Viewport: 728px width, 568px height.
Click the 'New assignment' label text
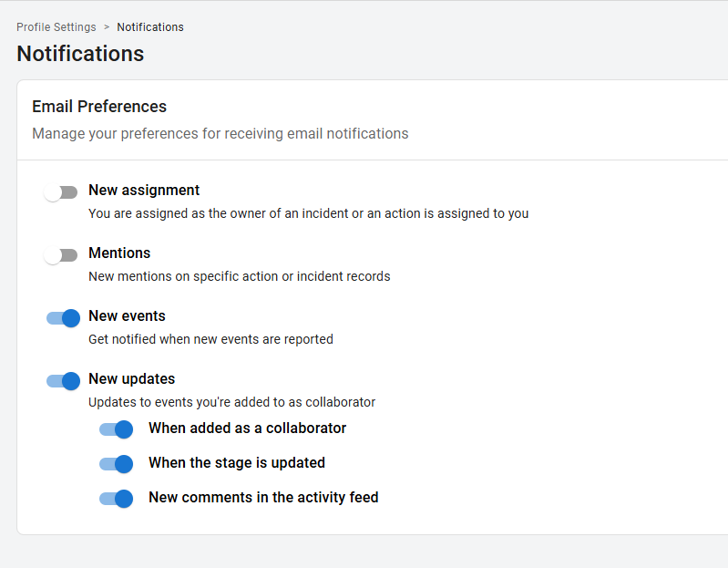point(144,191)
